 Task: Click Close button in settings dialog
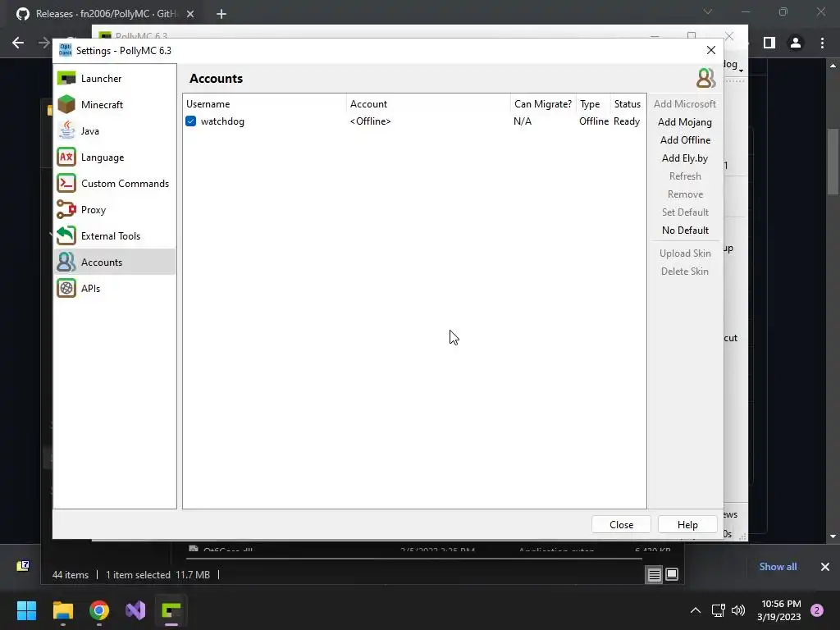tap(621, 524)
